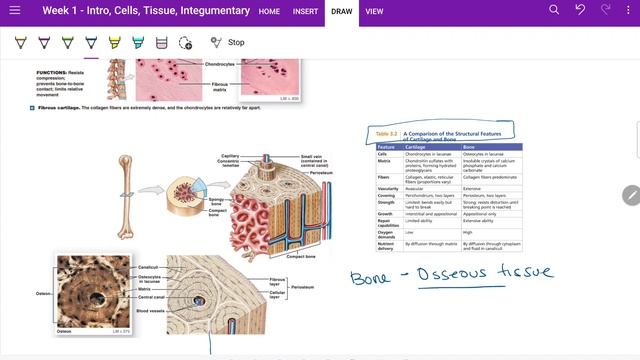Viewport: 640px width, 360px height.
Task: Select the eraser tool
Action: tap(162, 42)
